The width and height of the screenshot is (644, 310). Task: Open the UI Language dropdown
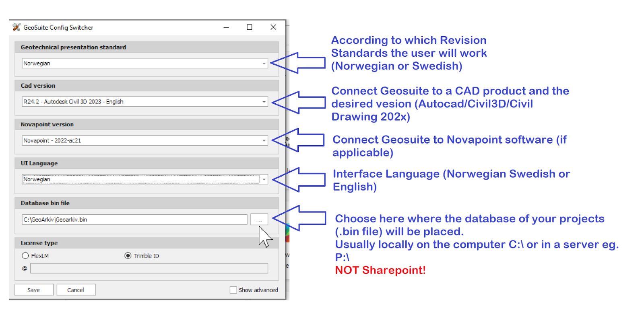[145, 179]
